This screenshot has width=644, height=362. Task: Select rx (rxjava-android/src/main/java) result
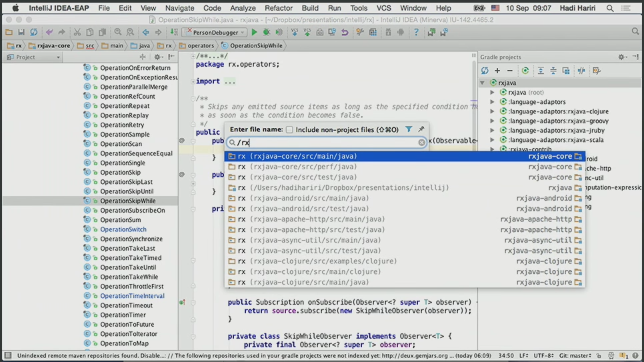[405, 198]
